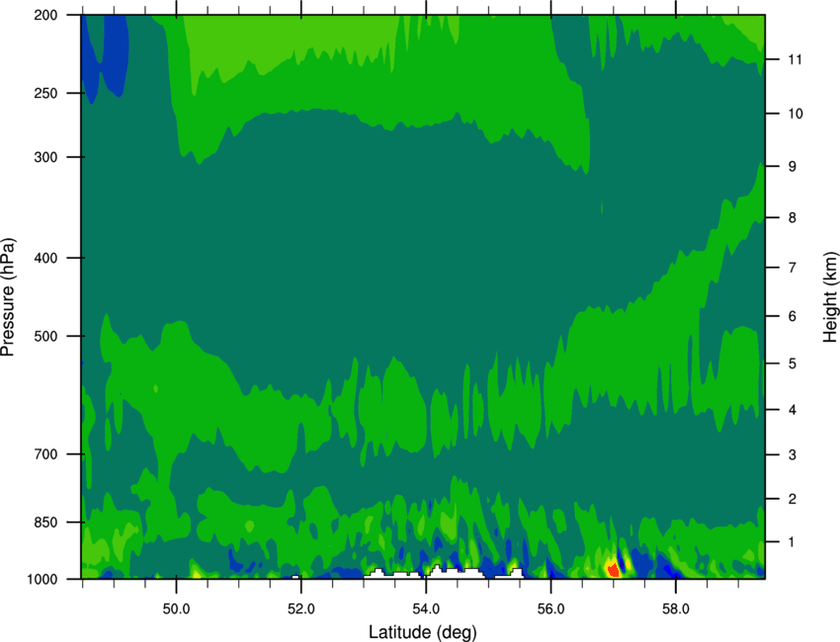Click the 'Pressure (hPa)' axis title
Viewport: 840px width, 642px height.
(8, 296)
